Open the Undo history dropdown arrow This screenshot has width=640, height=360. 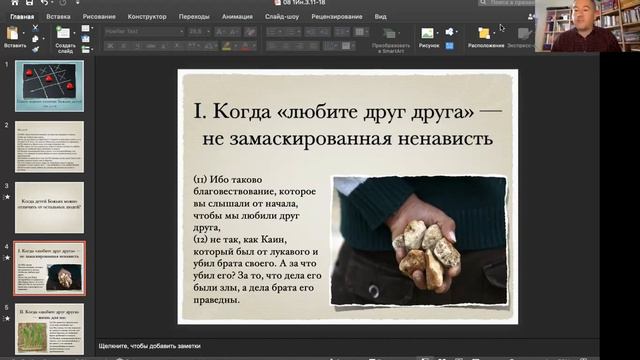52,3
